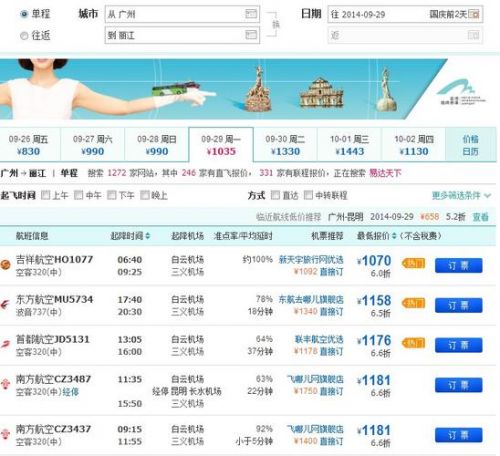Image resolution: width=500 pixels, height=456 pixels.
Task: Click hot tag icon for flight JD5131
Action: pos(413,343)
